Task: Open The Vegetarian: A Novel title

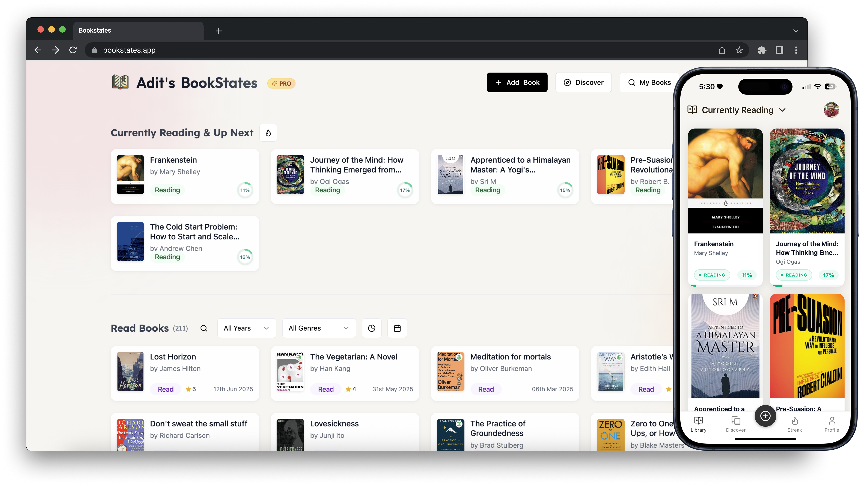Action: 353,357
